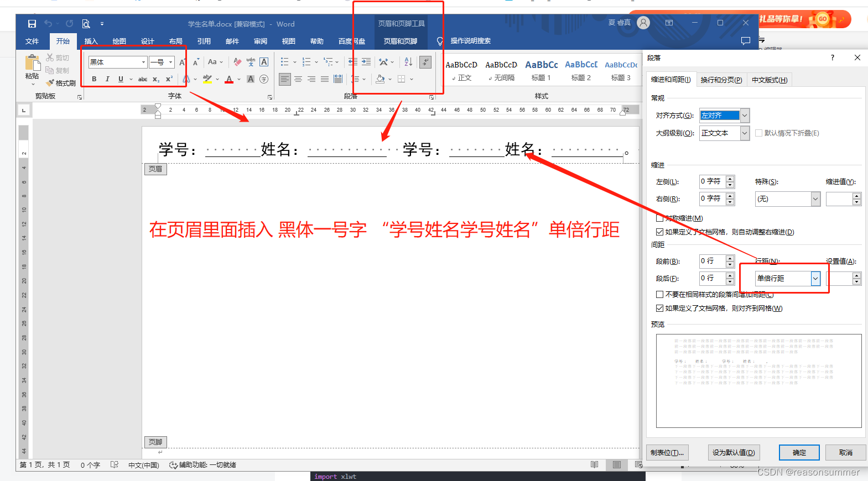Open the font name 黑体 dropdown
This screenshot has width=868, height=481.
tap(143, 62)
